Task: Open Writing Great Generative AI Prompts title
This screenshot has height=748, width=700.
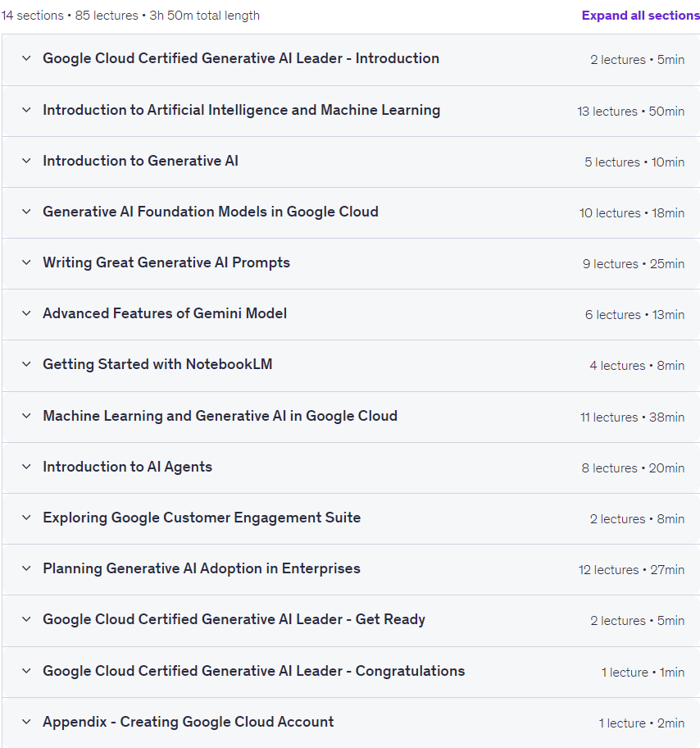Action: [x=166, y=262]
